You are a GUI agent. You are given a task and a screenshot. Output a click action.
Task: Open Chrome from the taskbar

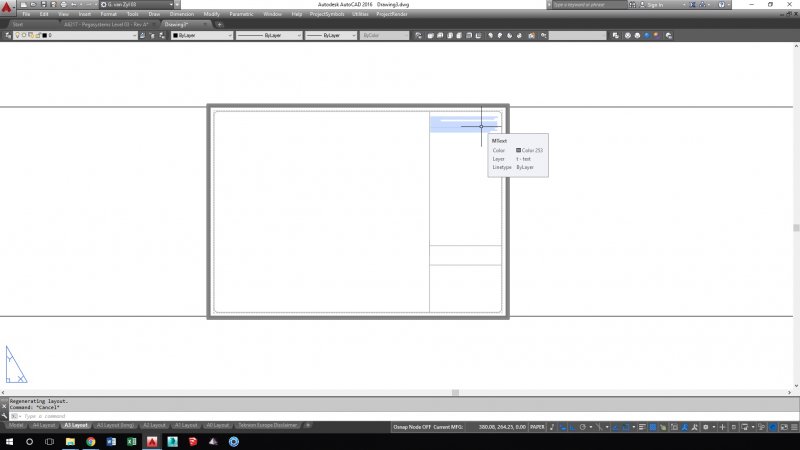[90, 441]
